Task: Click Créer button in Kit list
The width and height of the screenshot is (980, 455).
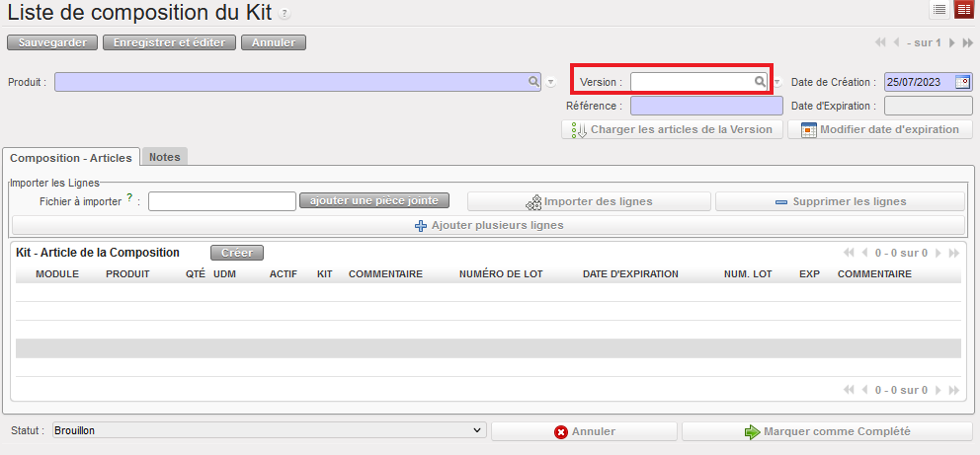Action: click(x=237, y=253)
